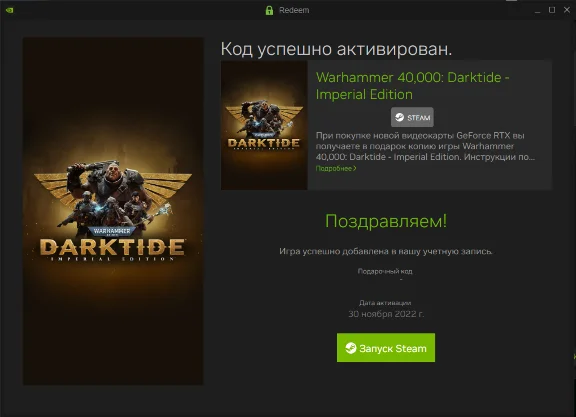
Task: Click the Дата активации label
Action: tap(385, 303)
